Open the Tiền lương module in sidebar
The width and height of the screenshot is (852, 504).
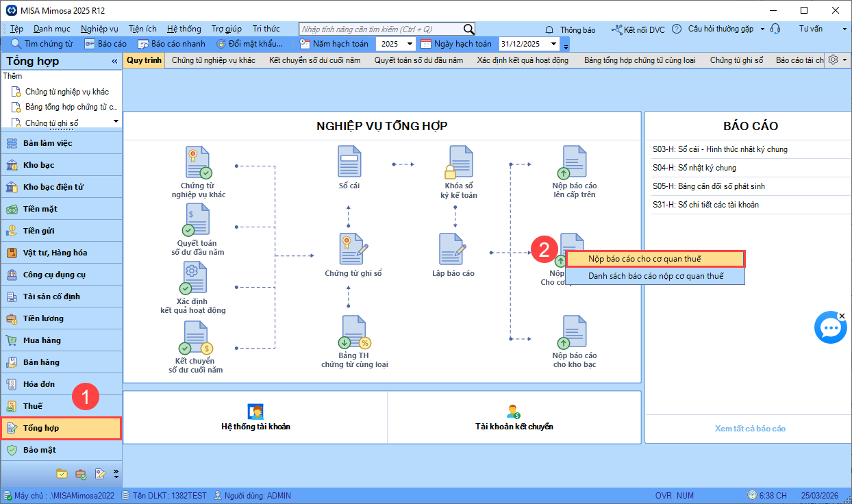[43, 318]
